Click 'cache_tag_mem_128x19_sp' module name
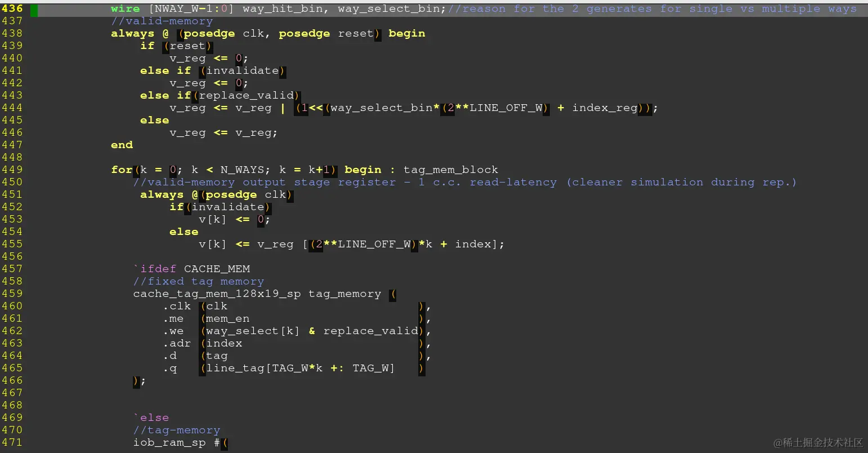 click(x=217, y=294)
